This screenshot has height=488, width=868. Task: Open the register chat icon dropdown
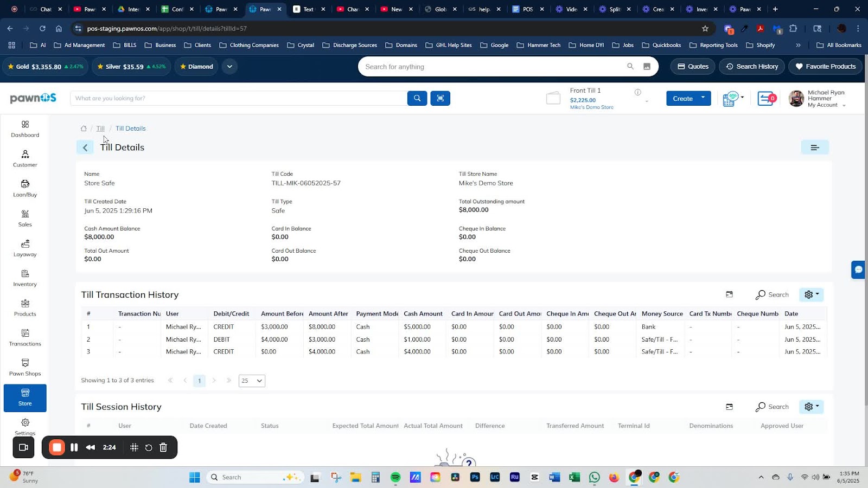tap(733, 99)
